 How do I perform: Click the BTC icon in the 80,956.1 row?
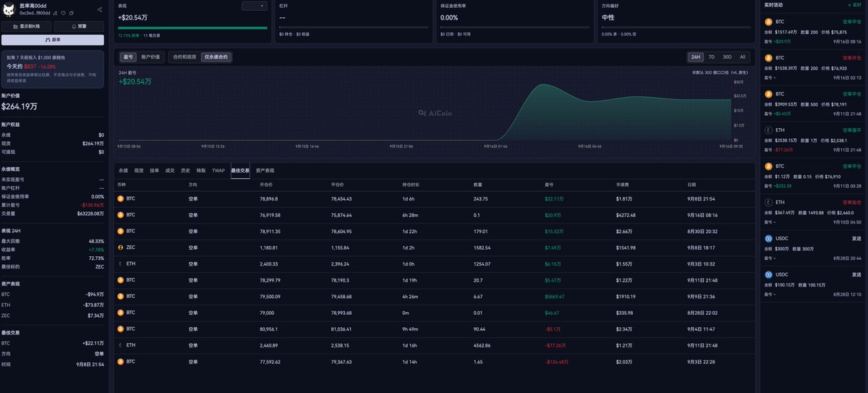(121, 329)
